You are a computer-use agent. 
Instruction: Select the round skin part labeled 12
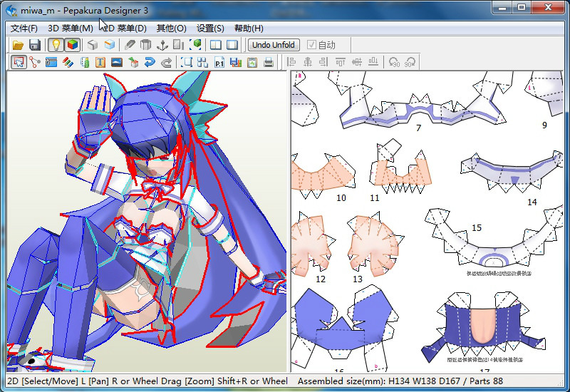312,244
